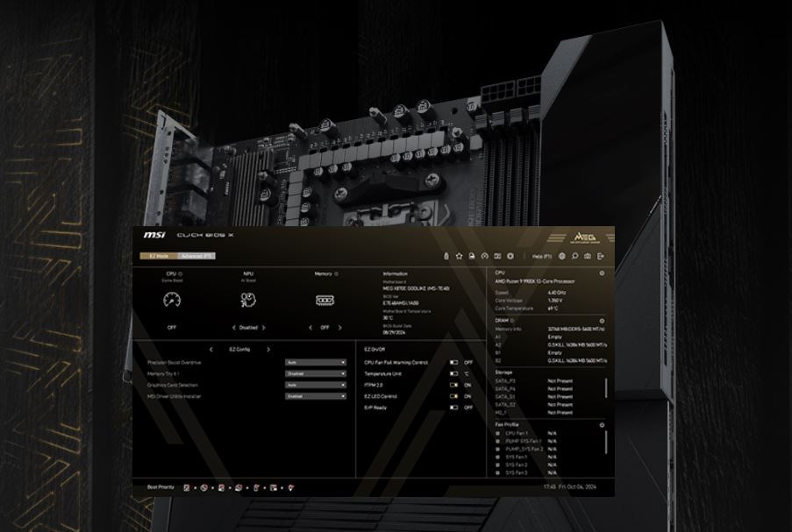The image size is (792, 532).
Task: Open the MSI Driver Utility Installer dropdown
Action: 316,396
